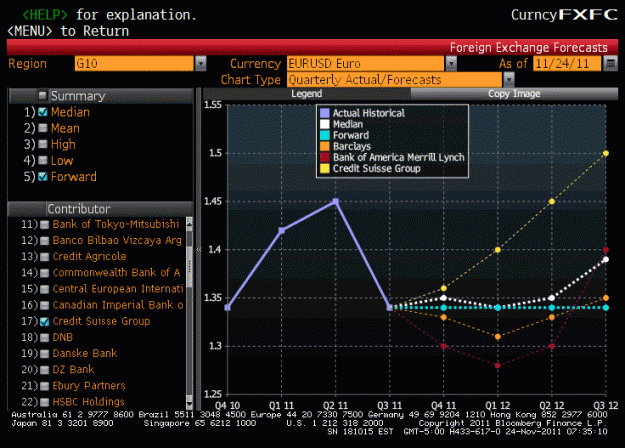
Task: Check Commonwealth Bank contributor checkbox
Action: coord(45,273)
